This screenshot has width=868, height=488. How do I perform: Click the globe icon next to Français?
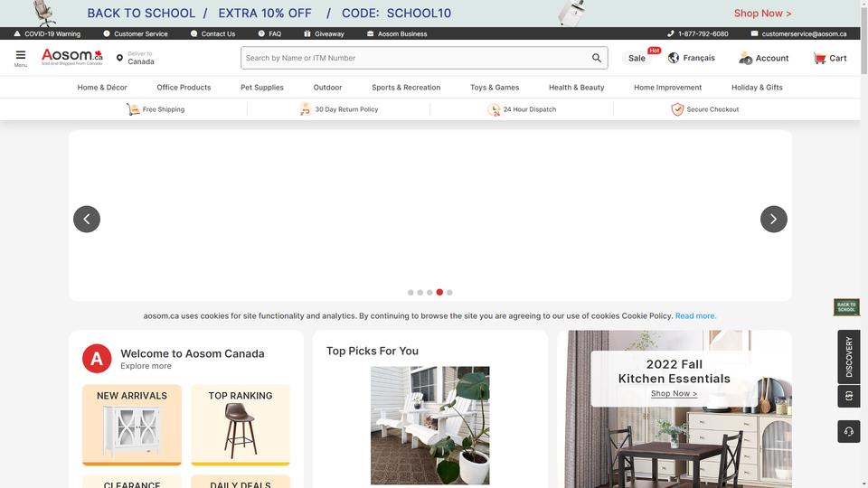tap(673, 58)
